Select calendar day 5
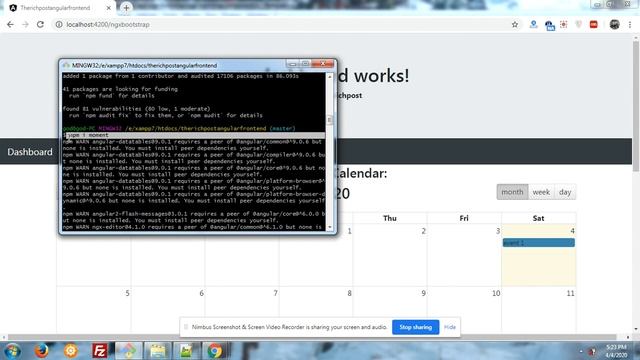 coord(127,293)
